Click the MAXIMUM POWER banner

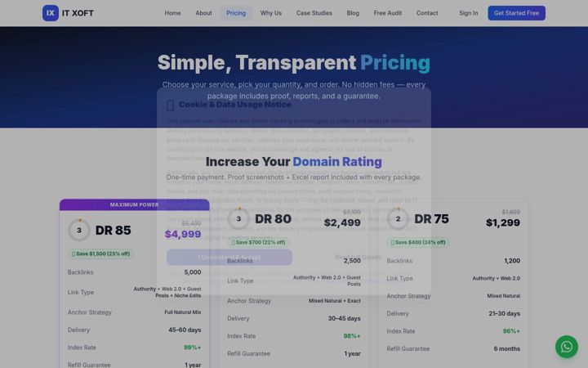[134, 204]
